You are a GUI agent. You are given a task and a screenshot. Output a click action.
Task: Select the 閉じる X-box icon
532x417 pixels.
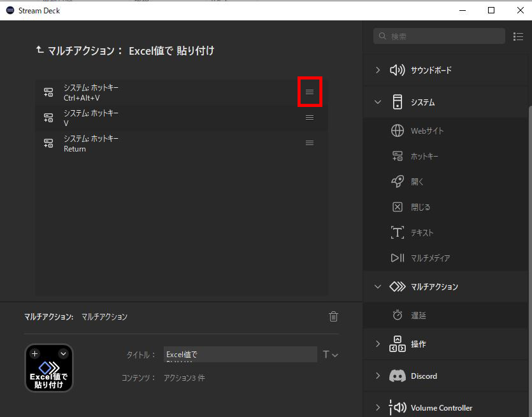(398, 207)
